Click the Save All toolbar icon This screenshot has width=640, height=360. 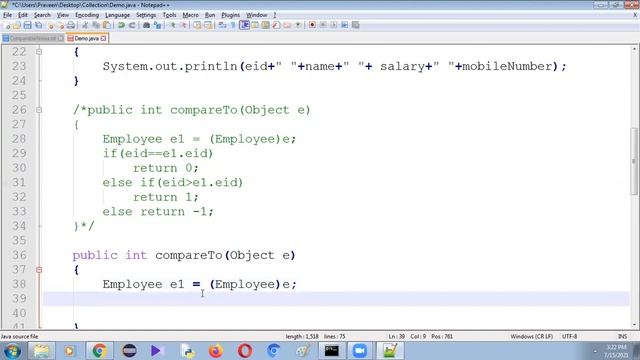38,25
